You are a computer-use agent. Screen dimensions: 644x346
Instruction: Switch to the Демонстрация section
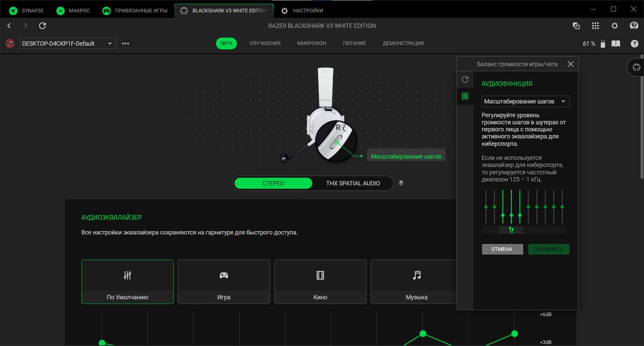(403, 44)
